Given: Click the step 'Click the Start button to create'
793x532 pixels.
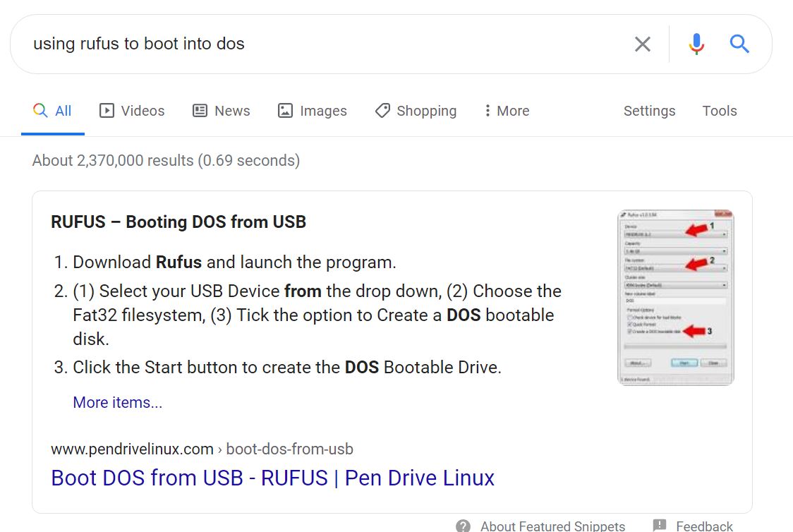Looking at the screenshot, I should pyautogui.click(x=287, y=367).
